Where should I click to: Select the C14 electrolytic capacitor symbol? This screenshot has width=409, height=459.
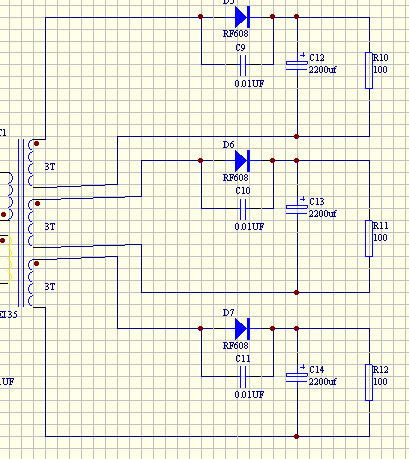[297, 376]
